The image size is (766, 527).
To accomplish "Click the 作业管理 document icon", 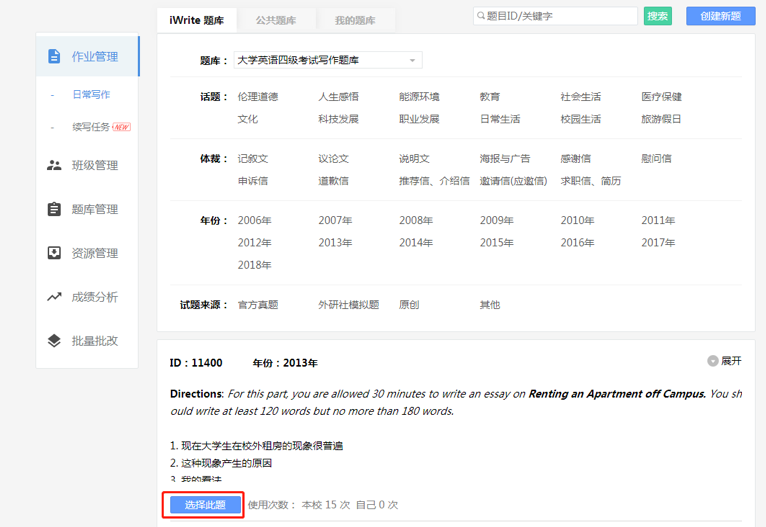I will (x=54, y=56).
